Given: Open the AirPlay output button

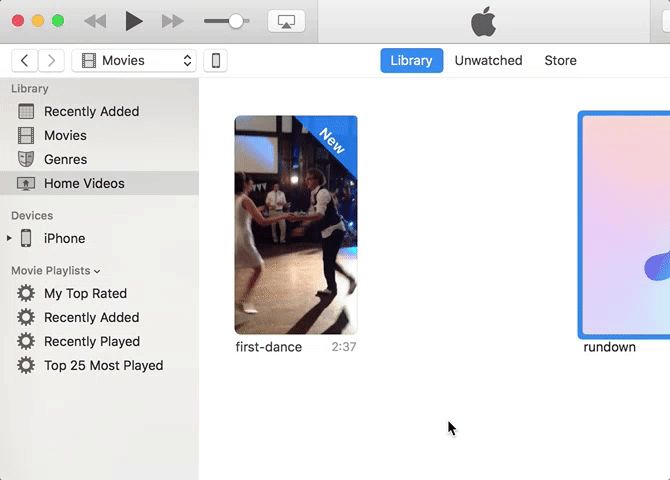Looking at the screenshot, I should point(286,21).
